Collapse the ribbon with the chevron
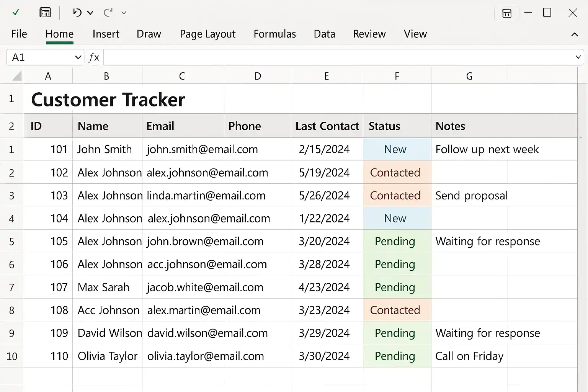 point(574,34)
